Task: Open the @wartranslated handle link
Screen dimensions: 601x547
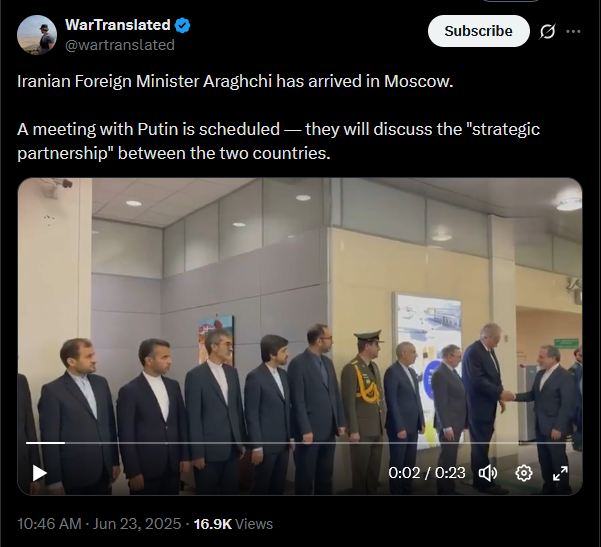Action: (120, 45)
